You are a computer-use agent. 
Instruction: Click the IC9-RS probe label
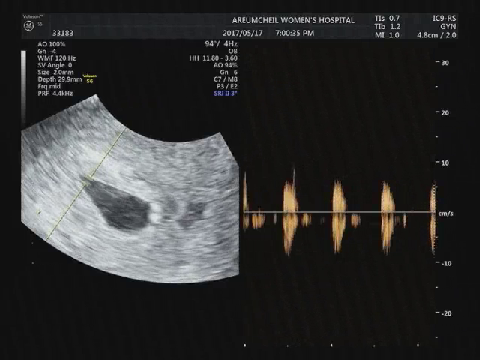(444, 18)
